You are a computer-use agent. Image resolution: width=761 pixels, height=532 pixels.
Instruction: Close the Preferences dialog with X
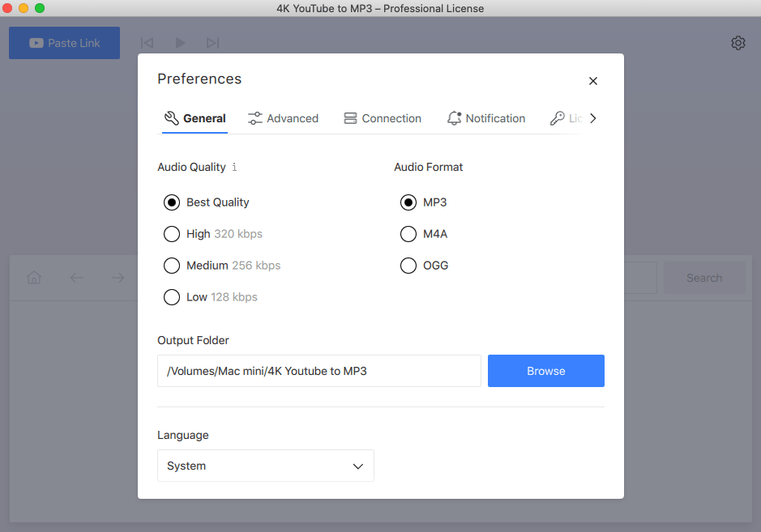tap(593, 81)
